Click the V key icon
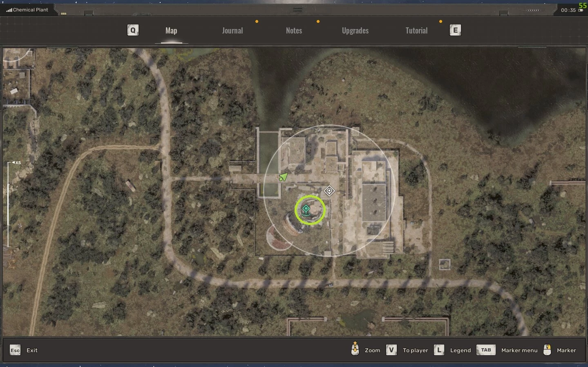This screenshot has width=588, height=367. [391, 350]
